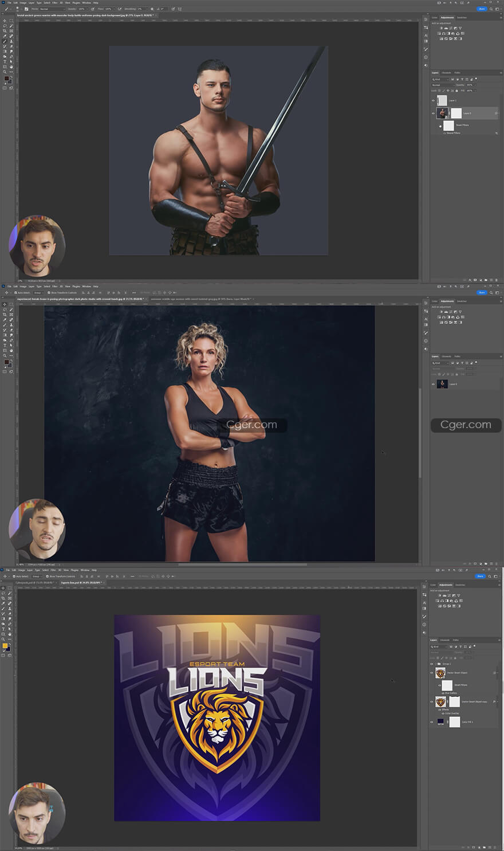Select the Move tool in the gladiator window
Screen dimensions: 504x851
click(x=5, y=21)
